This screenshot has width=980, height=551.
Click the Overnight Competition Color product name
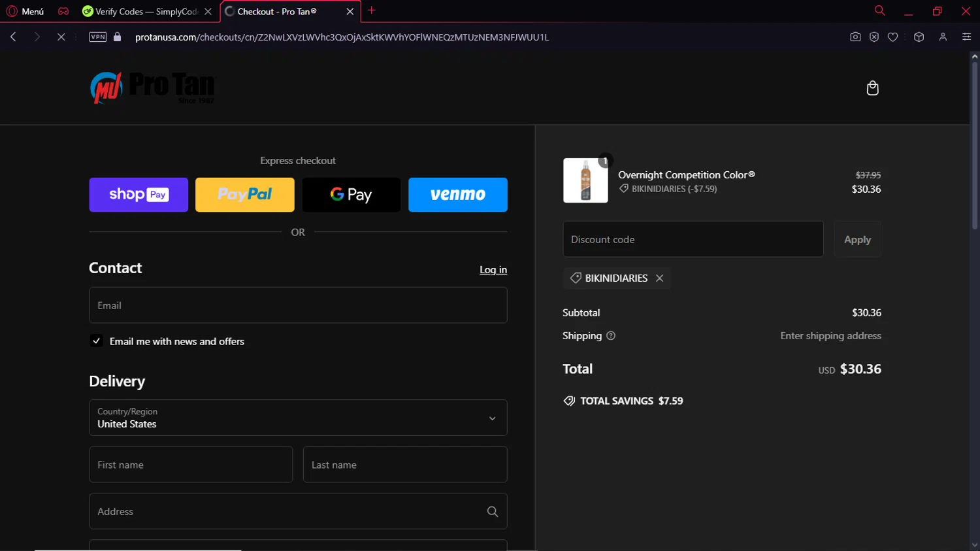(x=687, y=175)
